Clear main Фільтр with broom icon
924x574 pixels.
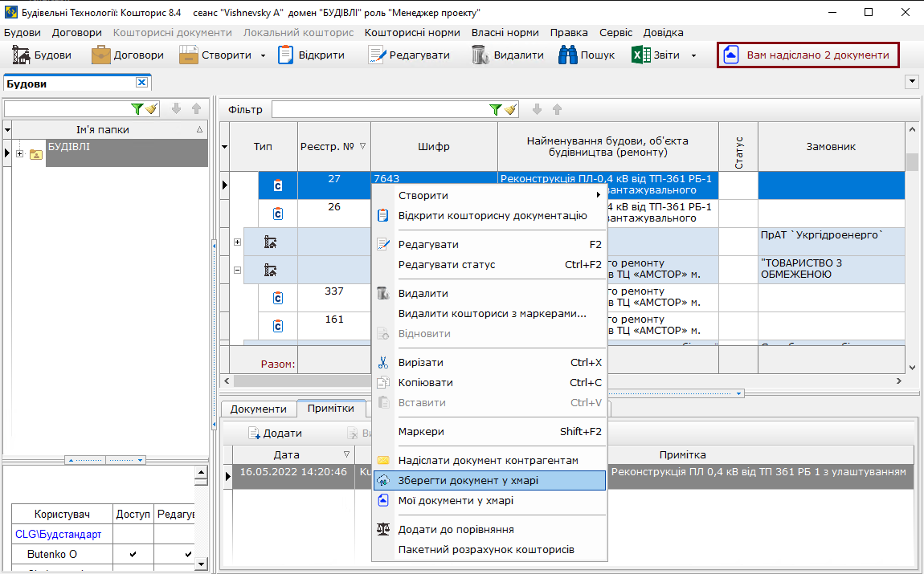[x=510, y=109]
